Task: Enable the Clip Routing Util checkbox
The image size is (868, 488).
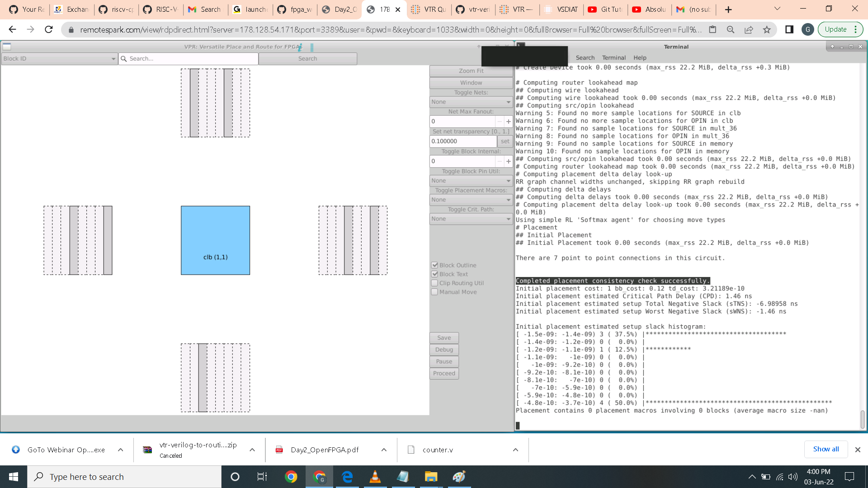Action: point(434,283)
